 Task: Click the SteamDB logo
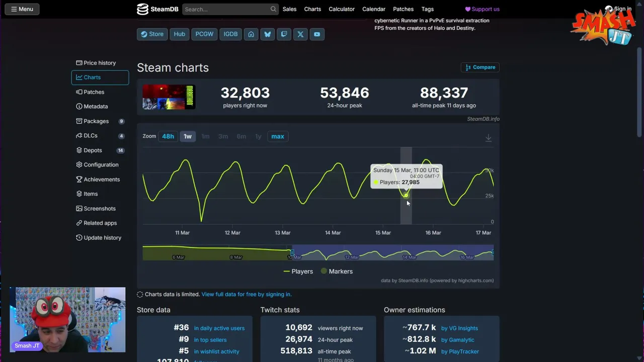pos(158,9)
